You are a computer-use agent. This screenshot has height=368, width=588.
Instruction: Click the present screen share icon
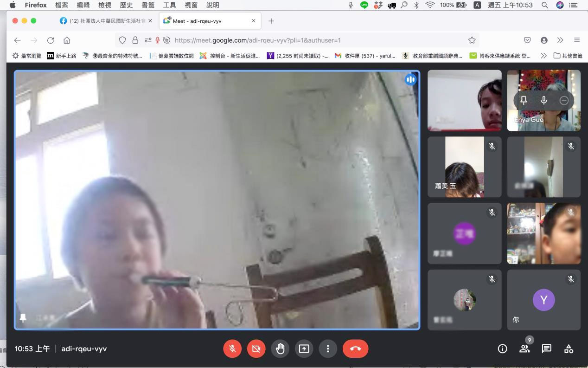304,349
